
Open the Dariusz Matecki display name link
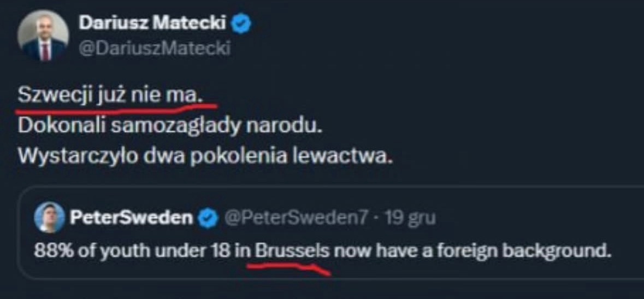(152, 23)
